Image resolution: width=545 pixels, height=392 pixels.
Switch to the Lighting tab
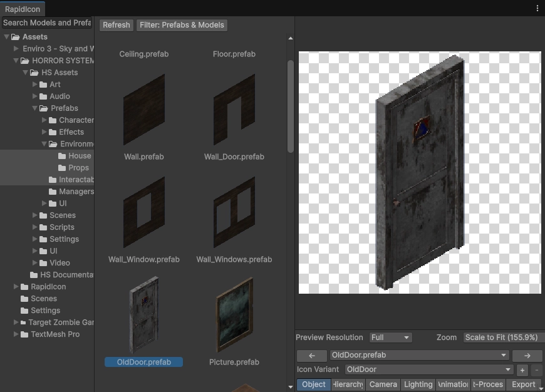pos(418,384)
